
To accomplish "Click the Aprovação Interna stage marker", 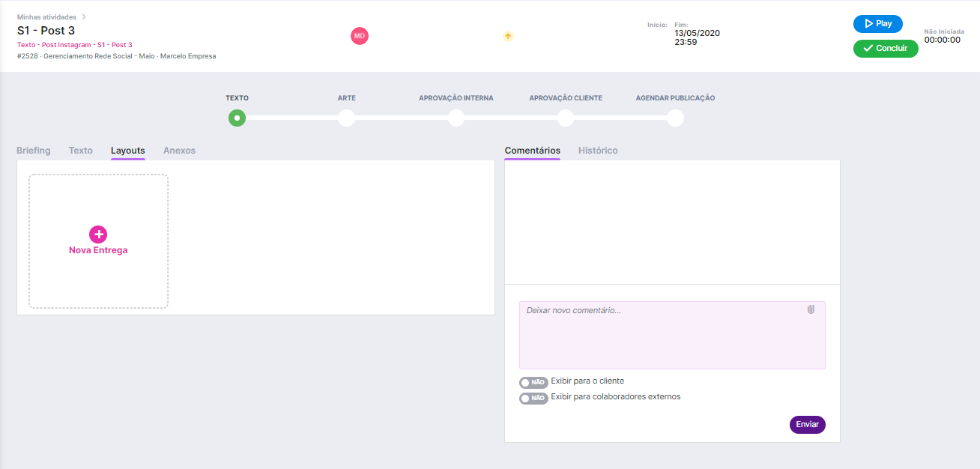I will click(456, 118).
